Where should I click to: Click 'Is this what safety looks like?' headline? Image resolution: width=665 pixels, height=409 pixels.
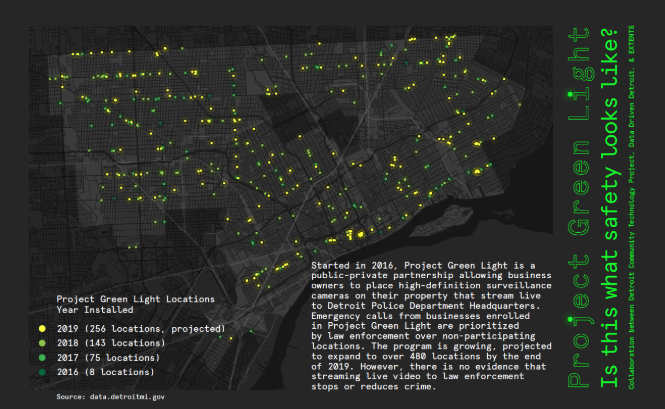(609, 207)
